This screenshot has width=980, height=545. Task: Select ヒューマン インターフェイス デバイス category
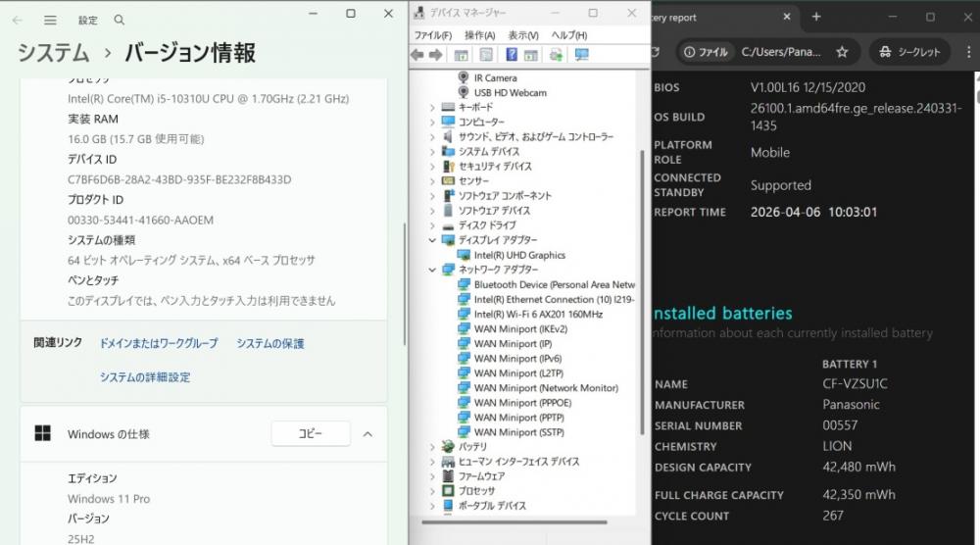pyautogui.click(x=518, y=462)
